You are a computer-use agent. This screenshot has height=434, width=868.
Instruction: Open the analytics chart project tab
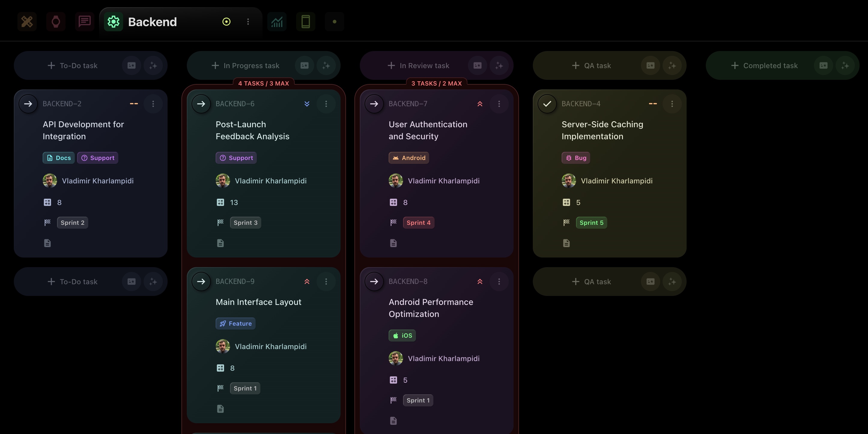coord(277,22)
